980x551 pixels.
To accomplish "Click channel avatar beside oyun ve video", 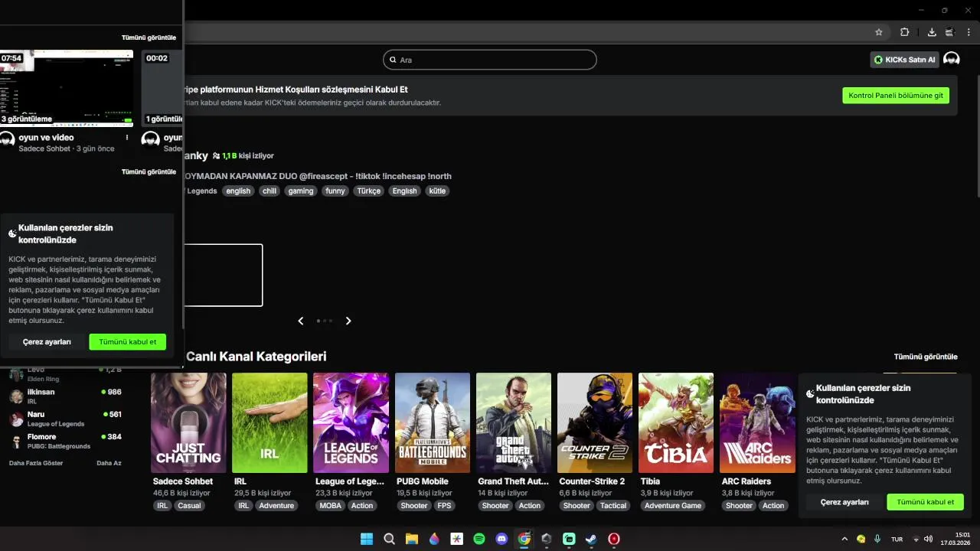I will tap(7, 139).
